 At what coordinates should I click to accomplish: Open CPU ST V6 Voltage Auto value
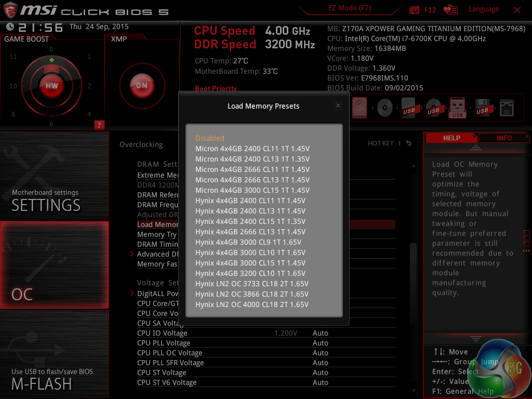pyautogui.click(x=320, y=382)
